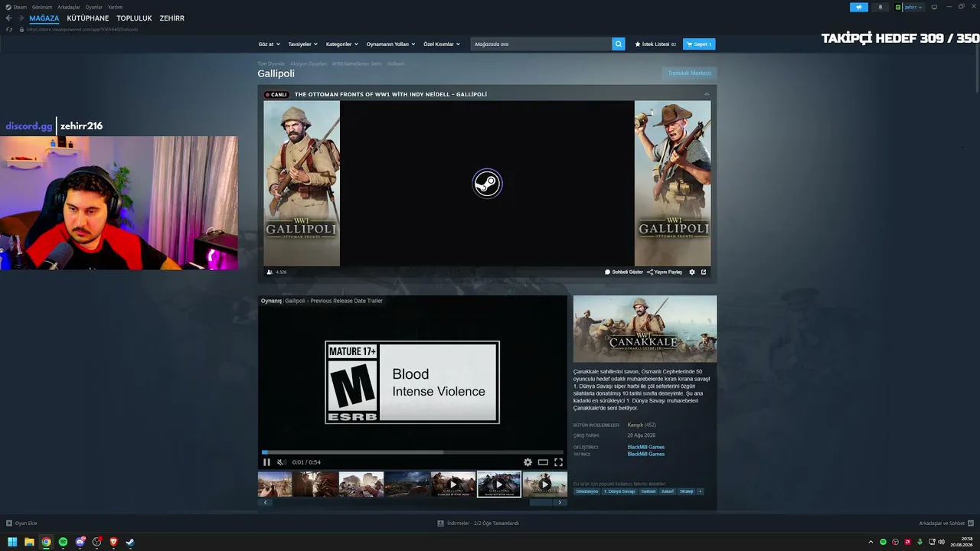
Task: Expand Oynamanın Yolları menu
Action: pos(390,44)
